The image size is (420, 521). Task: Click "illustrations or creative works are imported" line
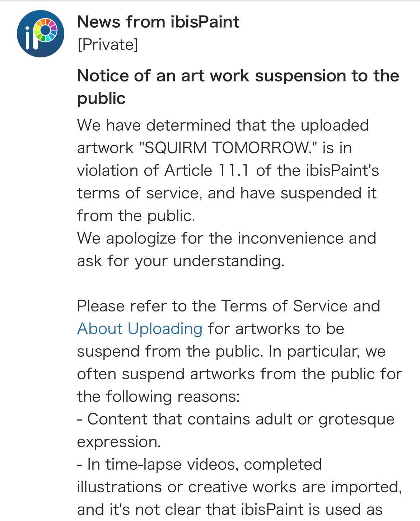click(239, 487)
